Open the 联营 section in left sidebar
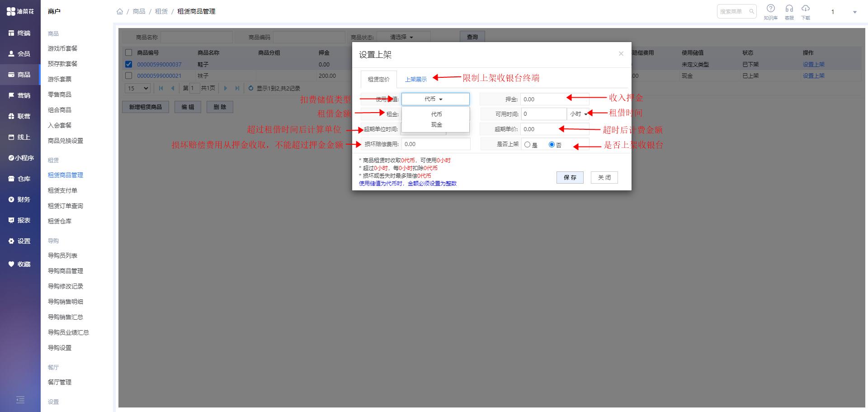 20,116
